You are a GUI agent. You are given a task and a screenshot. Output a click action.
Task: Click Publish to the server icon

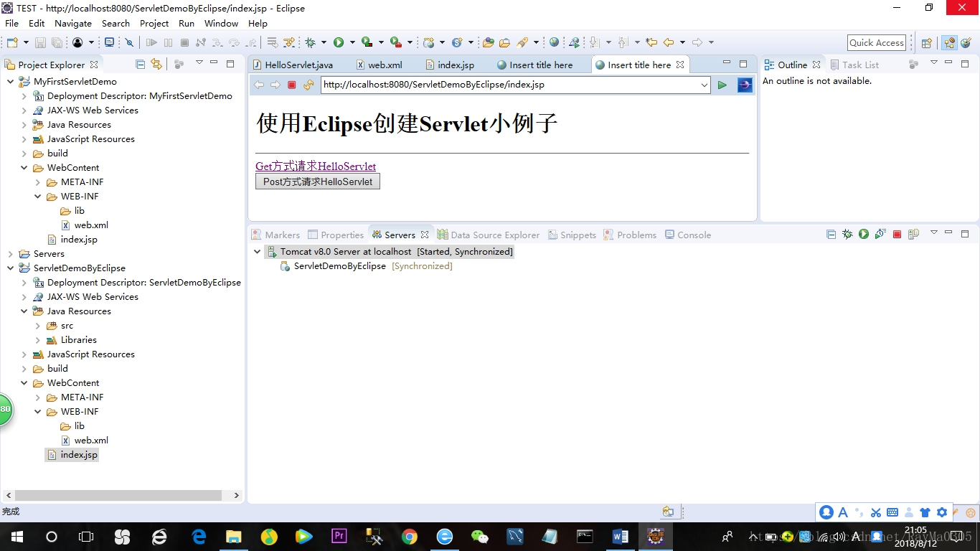913,234
